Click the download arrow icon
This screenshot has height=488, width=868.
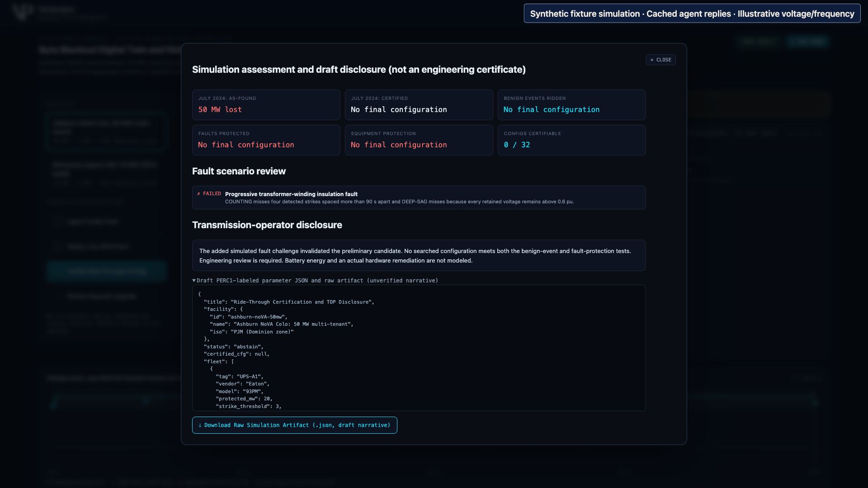(x=200, y=425)
